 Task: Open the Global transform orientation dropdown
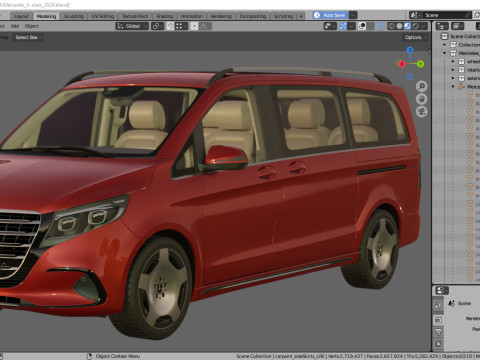click(132, 26)
